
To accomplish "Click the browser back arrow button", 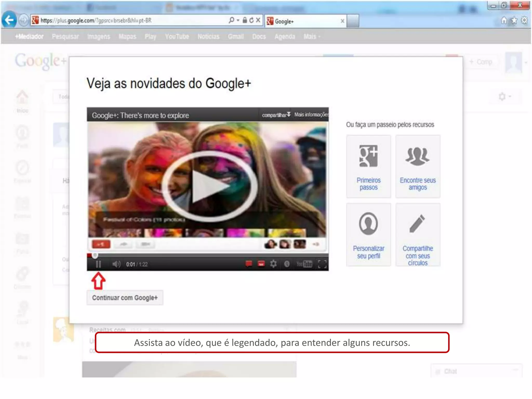I will [x=9, y=20].
